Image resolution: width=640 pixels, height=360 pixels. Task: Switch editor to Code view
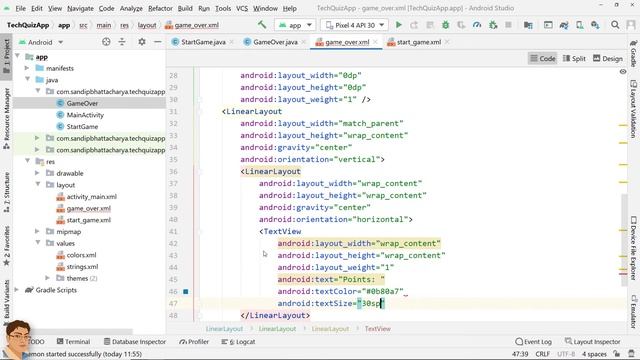click(542, 58)
